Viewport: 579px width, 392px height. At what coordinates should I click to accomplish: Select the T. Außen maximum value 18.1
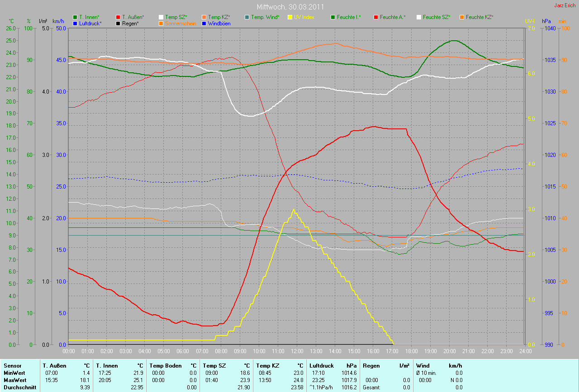(85, 380)
